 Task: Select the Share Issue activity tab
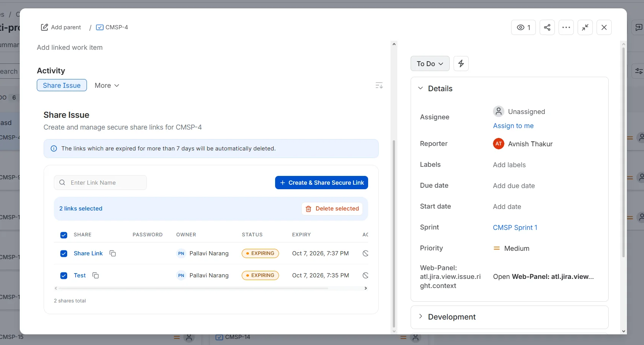coord(62,85)
